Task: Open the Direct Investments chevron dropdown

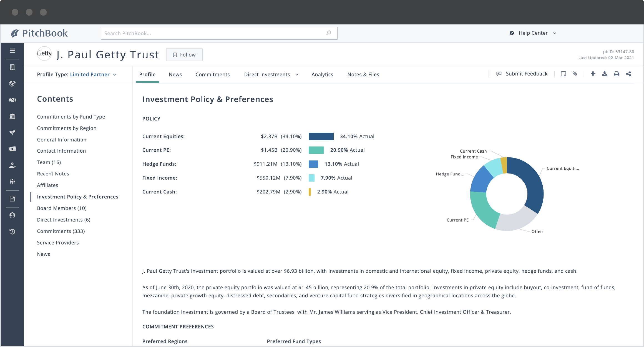Action: click(x=297, y=74)
